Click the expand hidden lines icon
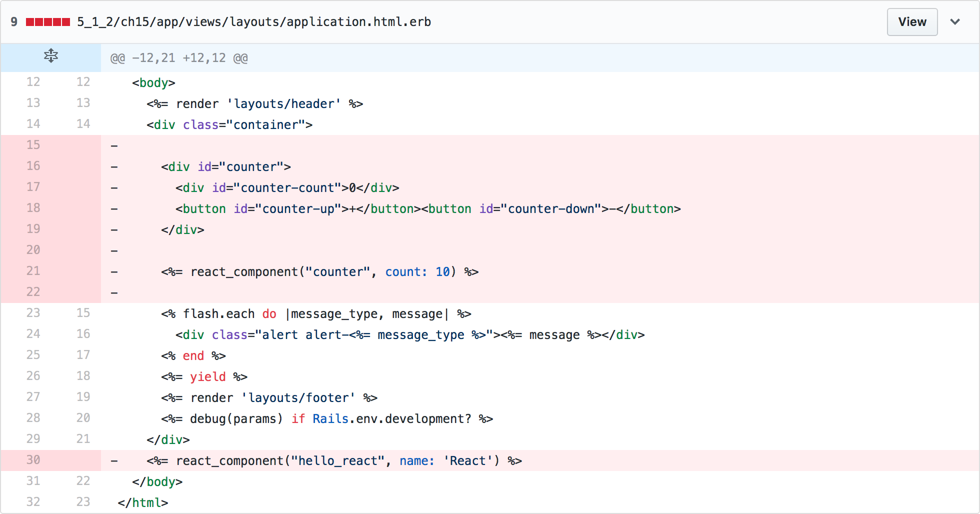Viewport: 980px width, 514px height. pyautogui.click(x=50, y=56)
